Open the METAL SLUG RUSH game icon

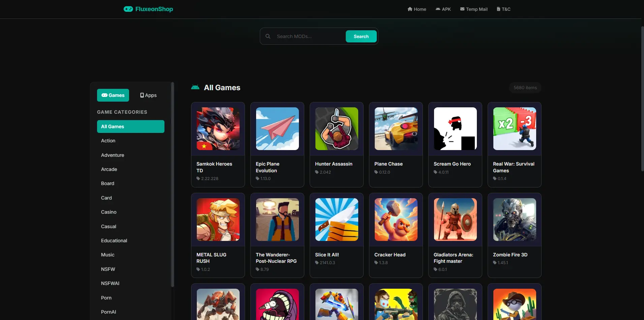[x=218, y=219]
